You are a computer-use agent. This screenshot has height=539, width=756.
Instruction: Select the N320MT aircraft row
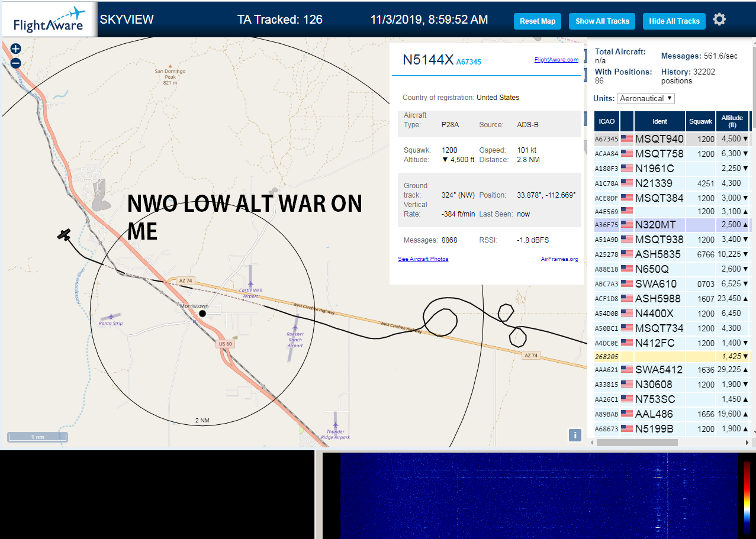click(672, 225)
